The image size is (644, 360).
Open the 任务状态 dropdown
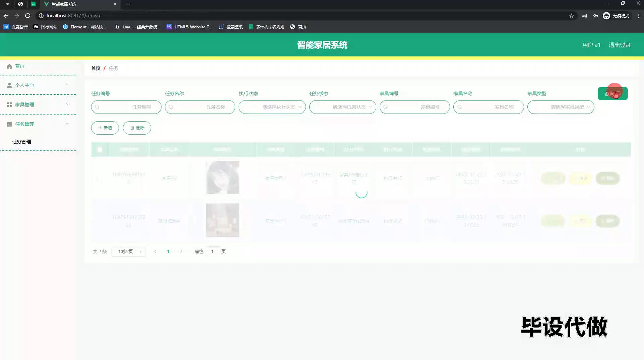[x=342, y=107]
